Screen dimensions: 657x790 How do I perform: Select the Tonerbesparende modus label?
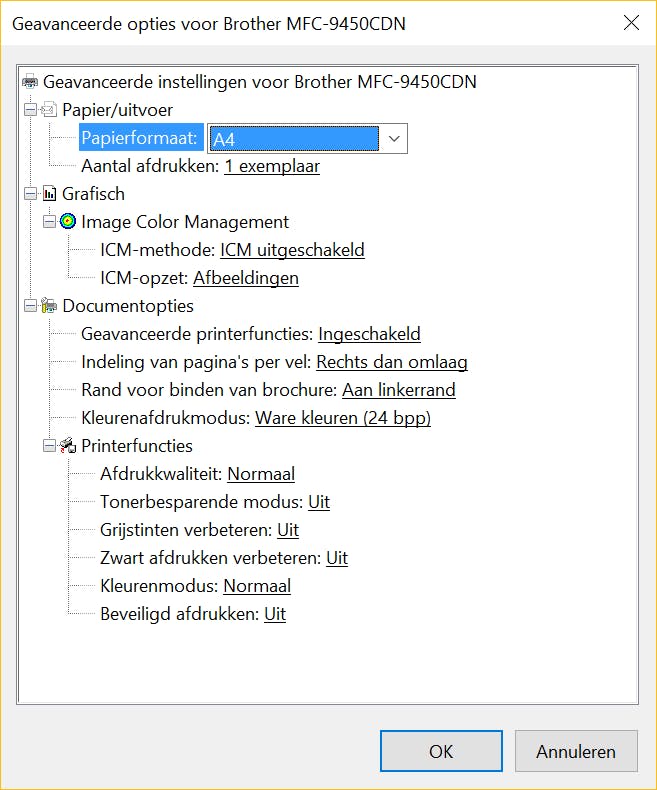[x=202, y=502]
